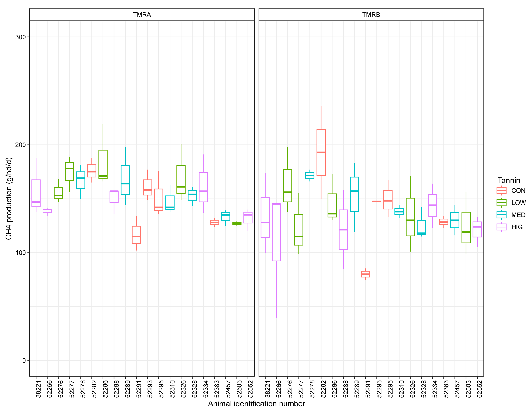Click the 38221 label under TMRA
The image size is (532, 412).
(38, 389)
